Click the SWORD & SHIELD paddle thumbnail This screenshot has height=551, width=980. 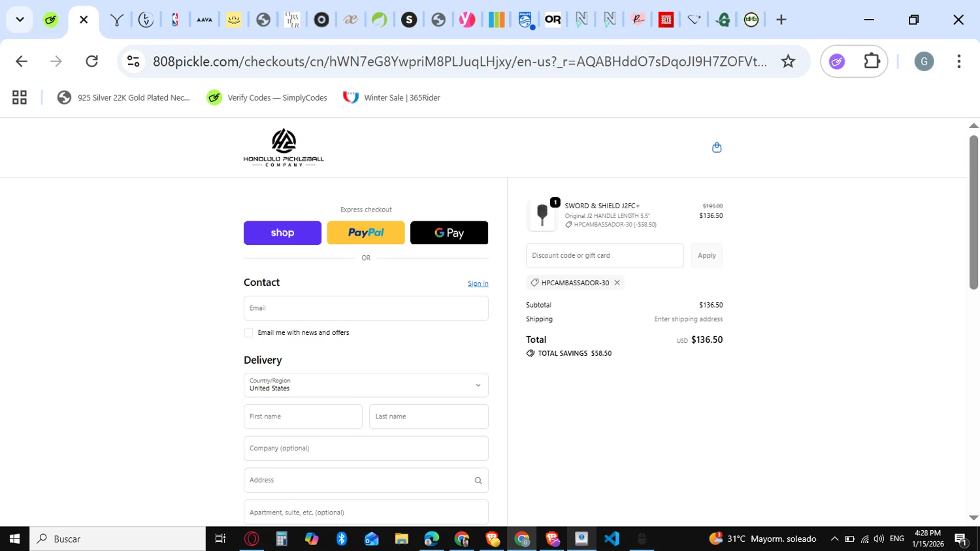pyautogui.click(x=542, y=215)
